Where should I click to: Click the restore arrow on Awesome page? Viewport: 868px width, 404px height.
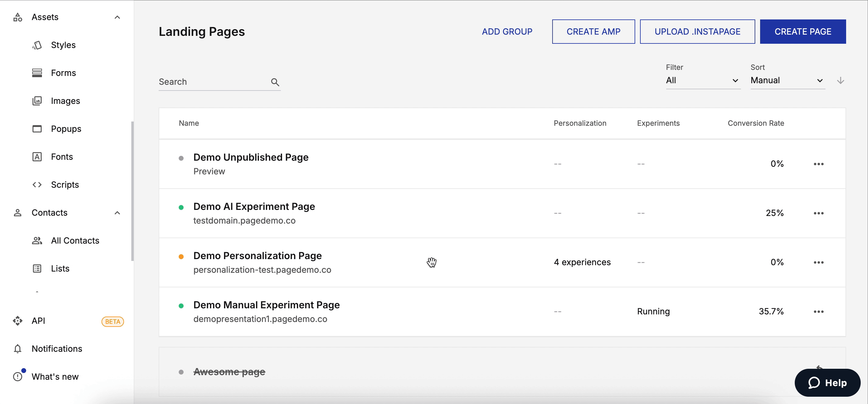(x=819, y=368)
